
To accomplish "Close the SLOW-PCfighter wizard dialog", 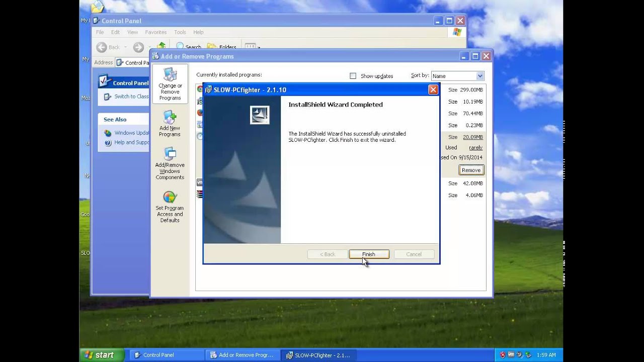I will pos(433,89).
